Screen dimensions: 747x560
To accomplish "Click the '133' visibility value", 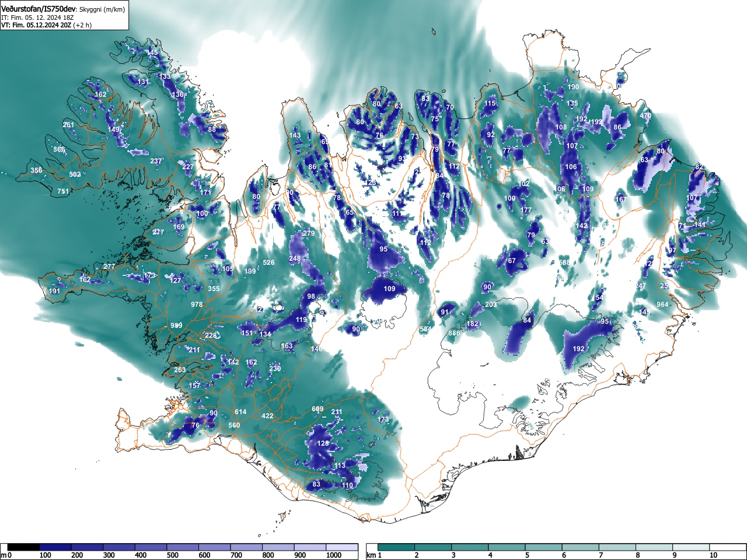I will pos(165,76).
